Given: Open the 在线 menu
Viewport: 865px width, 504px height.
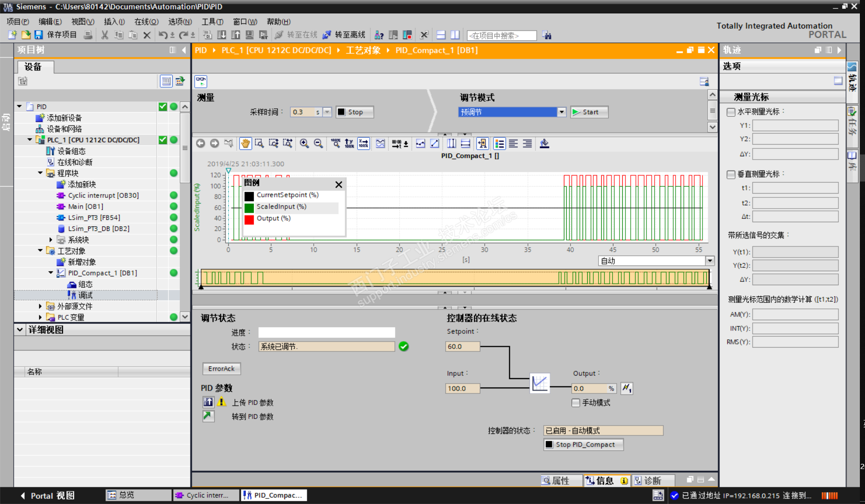Looking at the screenshot, I should pyautogui.click(x=147, y=21).
